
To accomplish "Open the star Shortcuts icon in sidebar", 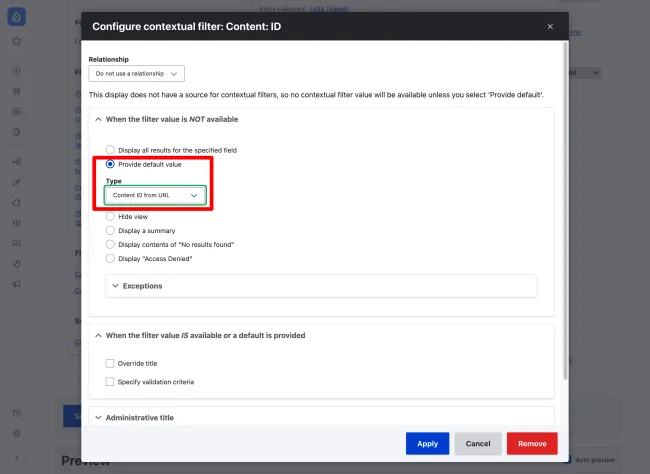I will click(x=17, y=41).
